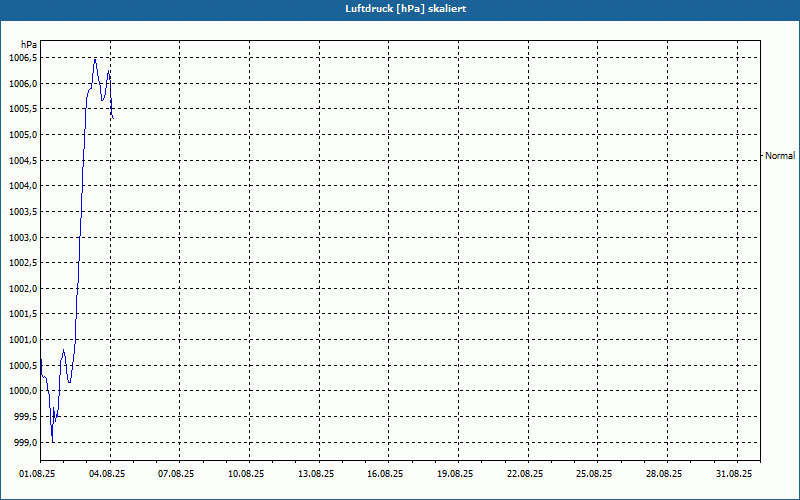
Task: Click the date label 04.08.25
Action: (107, 474)
